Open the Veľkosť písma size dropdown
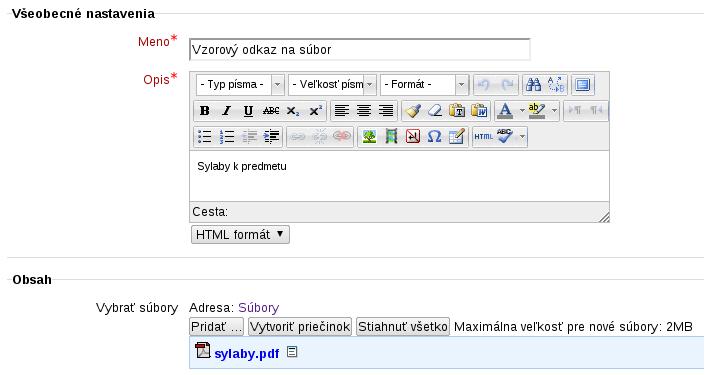This screenshot has height=375, width=705. (x=332, y=85)
